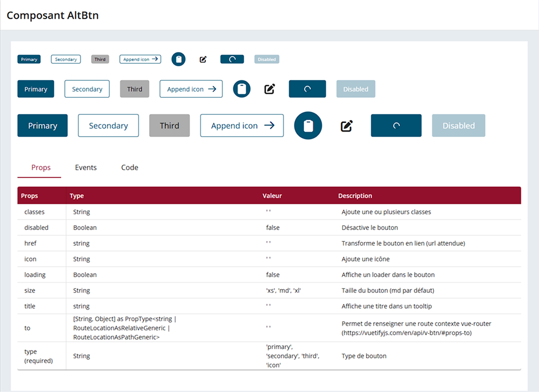Click the largest pencil edit icon

(347, 126)
